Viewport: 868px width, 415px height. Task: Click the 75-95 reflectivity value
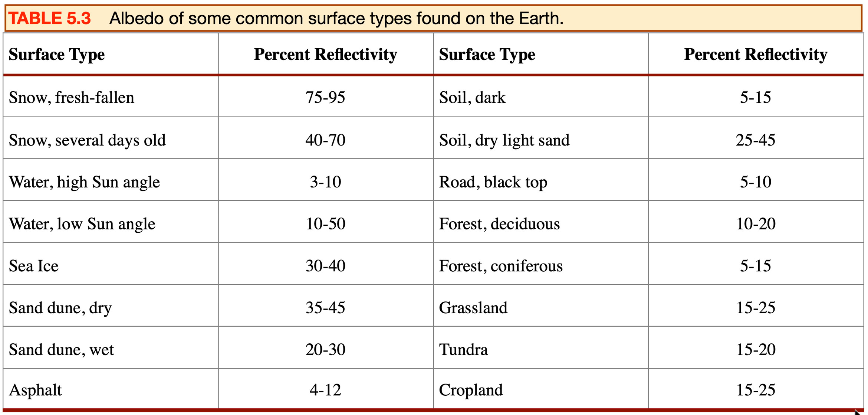[325, 97]
